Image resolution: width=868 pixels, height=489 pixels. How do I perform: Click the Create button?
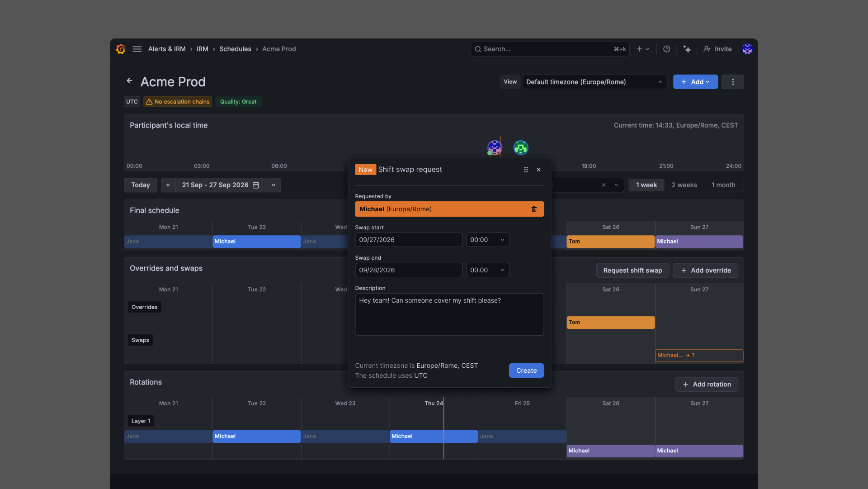[526, 370]
